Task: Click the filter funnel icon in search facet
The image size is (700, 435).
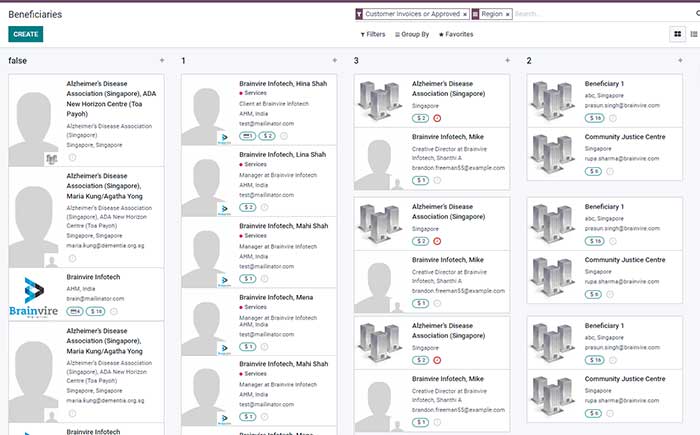Action: point(359,14)
